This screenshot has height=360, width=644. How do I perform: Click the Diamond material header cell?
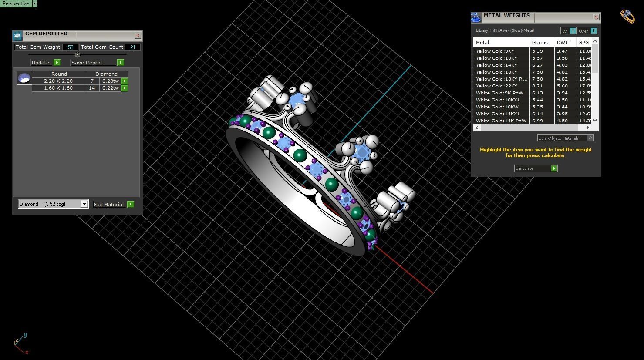(106, 74)
